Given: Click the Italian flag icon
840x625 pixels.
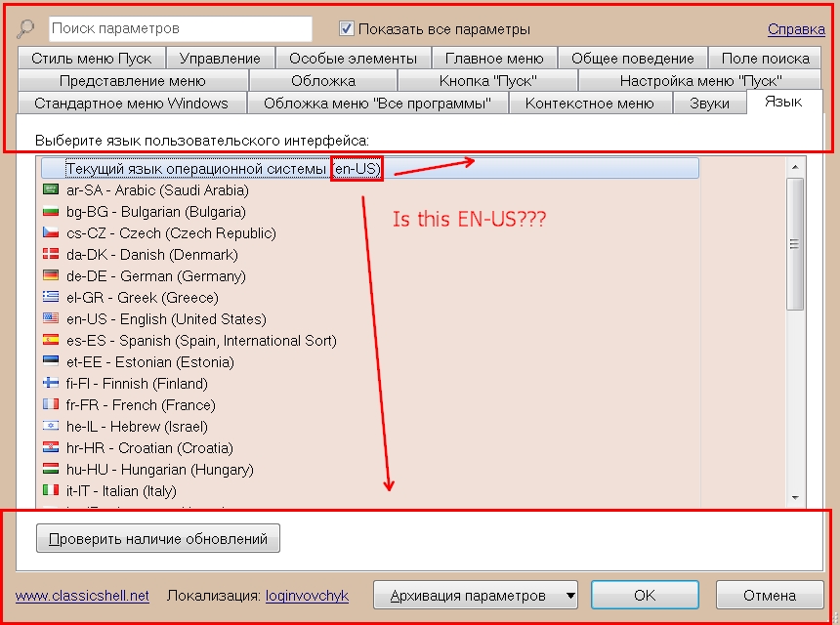Looking at the screenshot, I should point(51,491).
